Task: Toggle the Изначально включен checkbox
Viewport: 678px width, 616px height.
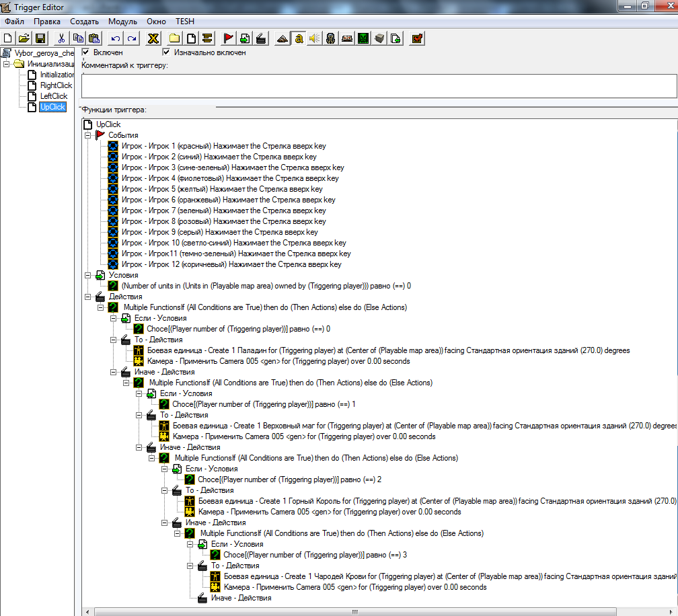Action: point(166,52)
